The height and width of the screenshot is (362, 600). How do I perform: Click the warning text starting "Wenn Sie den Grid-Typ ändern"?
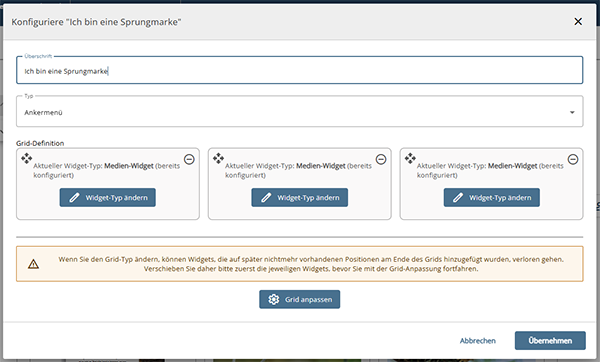click(x=311, y=264)
